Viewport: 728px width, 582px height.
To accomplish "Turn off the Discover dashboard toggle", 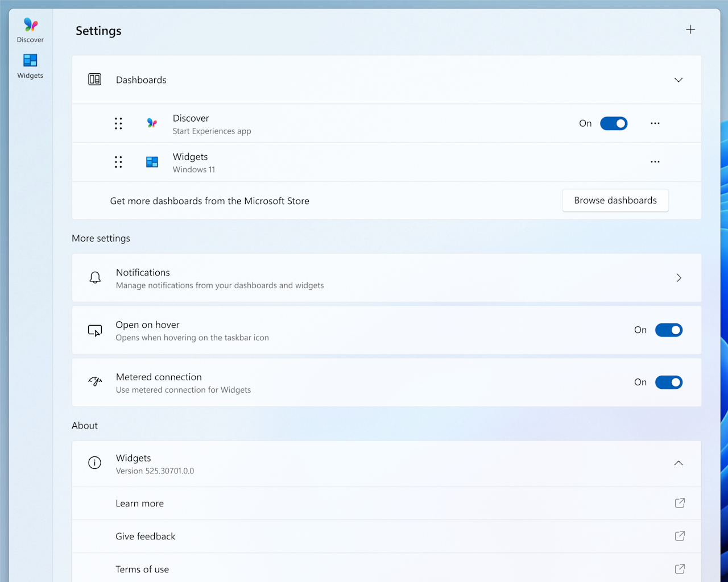I will point(614,123).
